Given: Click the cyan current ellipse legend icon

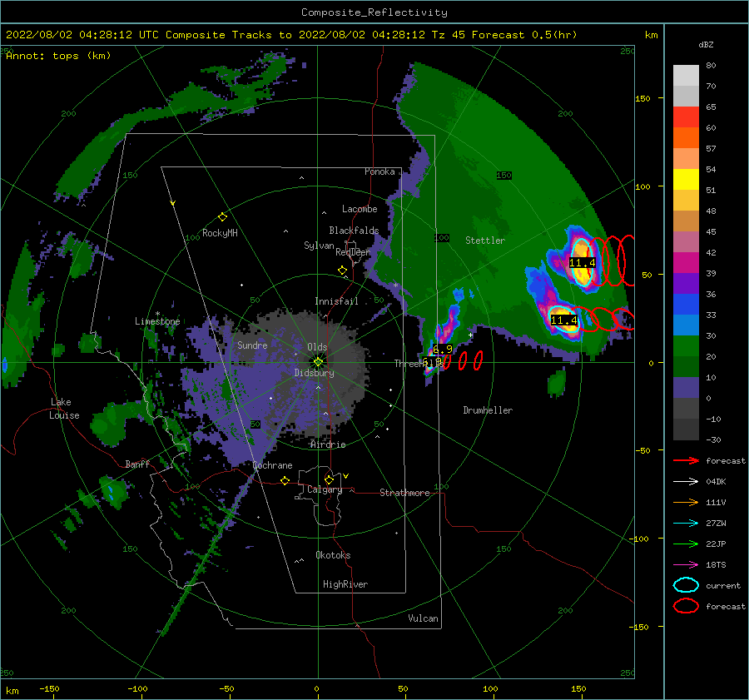Looking at the screenshot, I should click(x=686, y=585).
